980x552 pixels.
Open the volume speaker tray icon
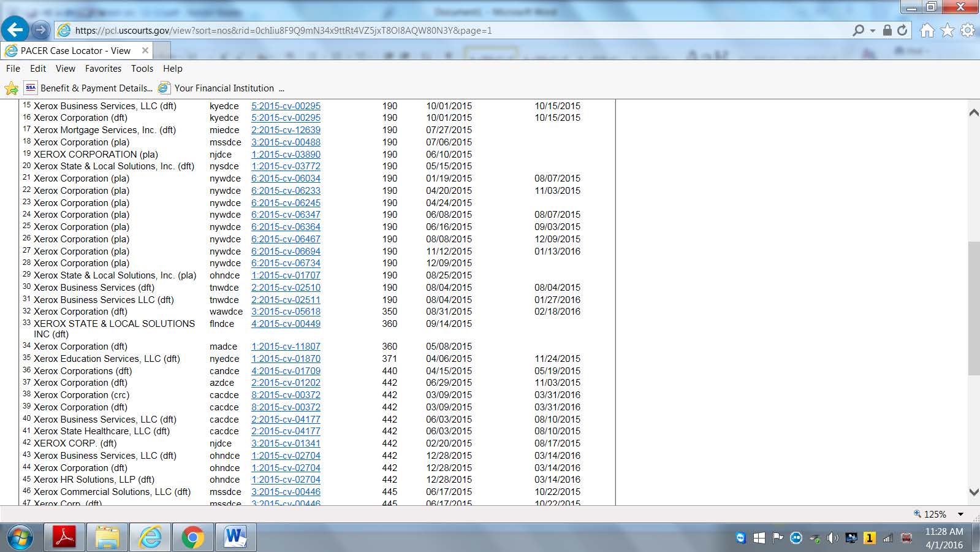click(832, 538)
